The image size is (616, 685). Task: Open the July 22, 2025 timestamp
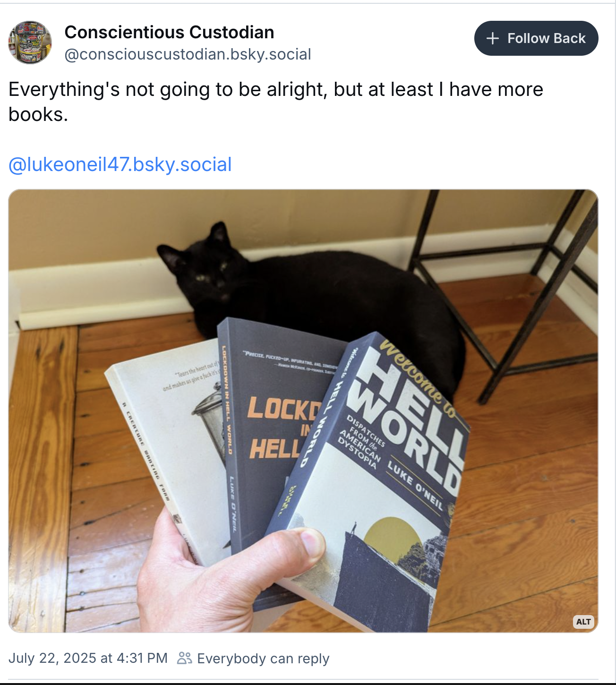(88, 658)
